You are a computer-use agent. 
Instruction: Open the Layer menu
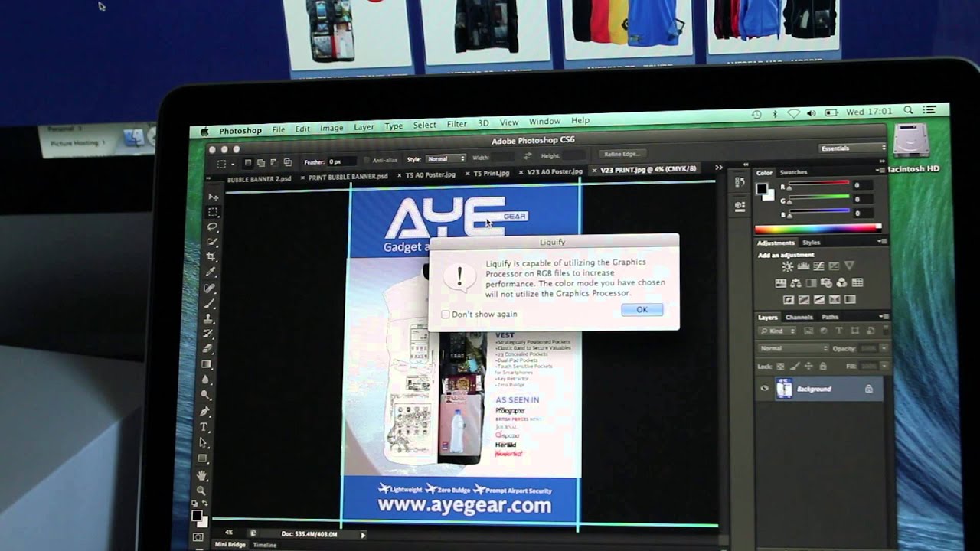tap(364, 127)
